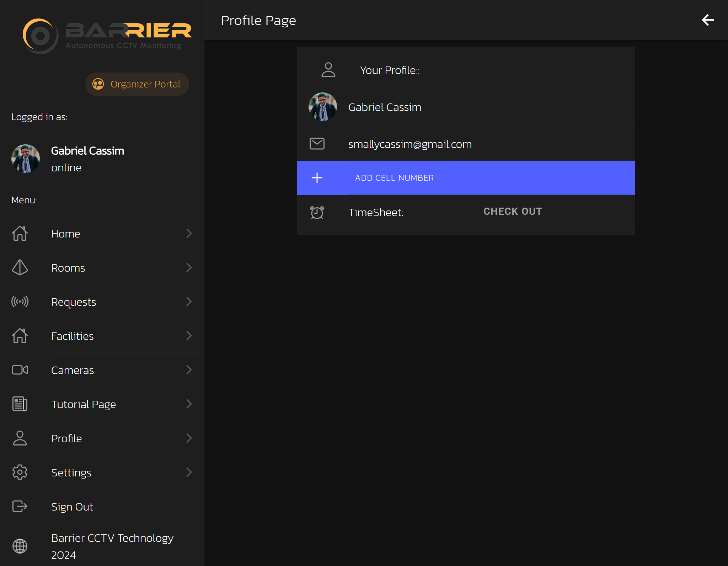Viewport: 728px width, 566px height.
Task: Click the TimeSheet alarm clock icon
Action: point(317,212)
